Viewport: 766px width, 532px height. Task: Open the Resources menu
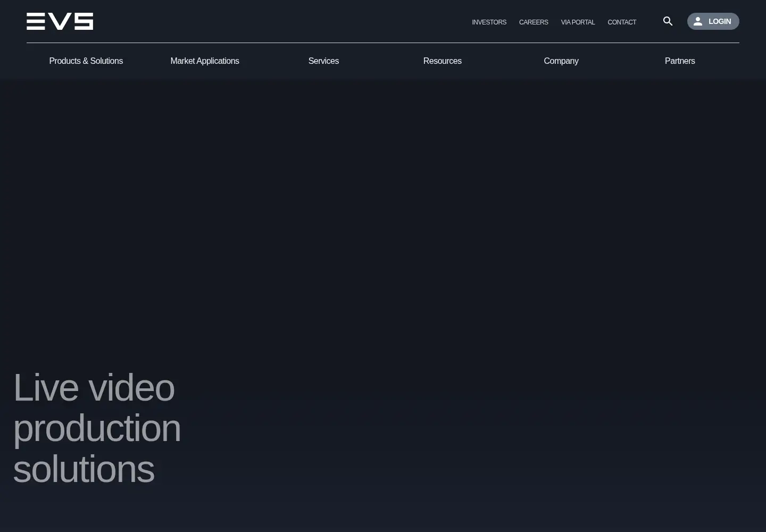(x=442, y=61)
